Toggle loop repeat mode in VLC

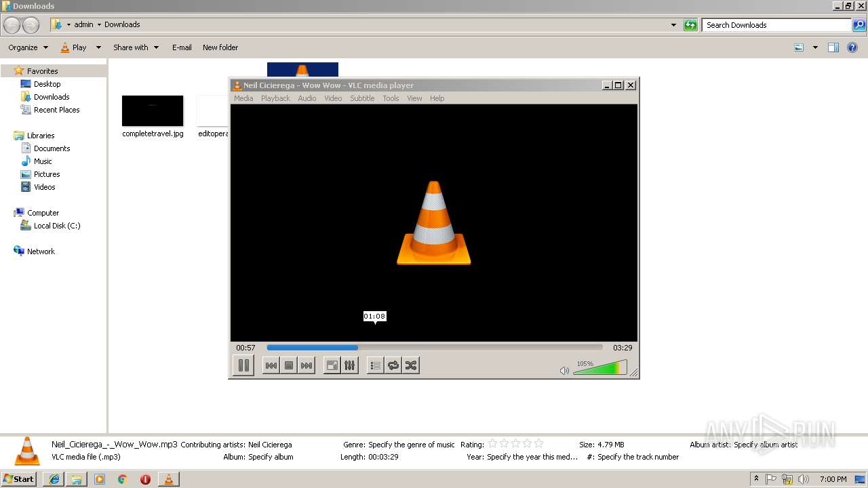click(393, 365)
